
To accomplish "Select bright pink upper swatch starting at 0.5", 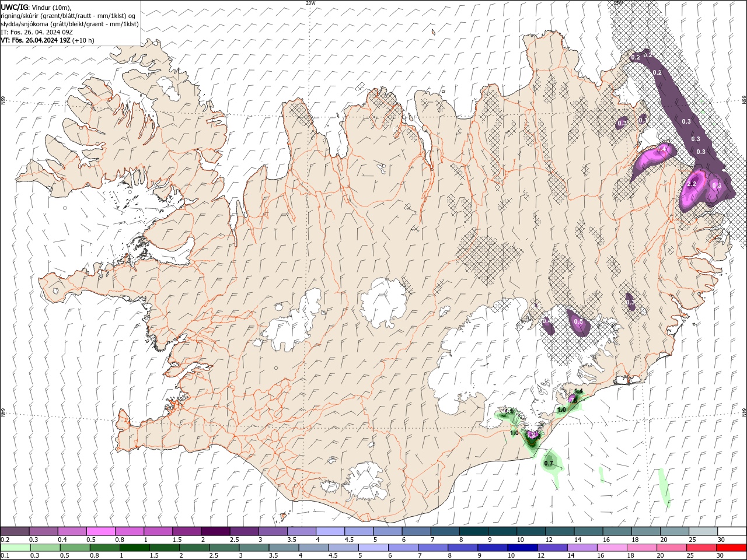I will 100,531.
